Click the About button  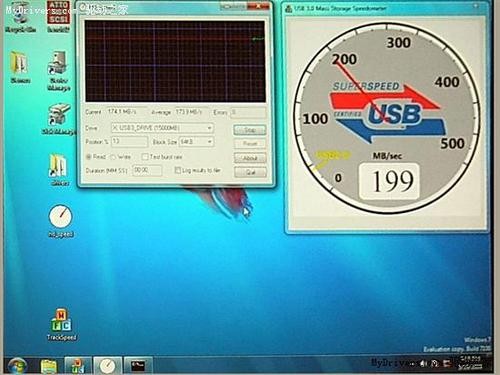click(x=250, y=158)
